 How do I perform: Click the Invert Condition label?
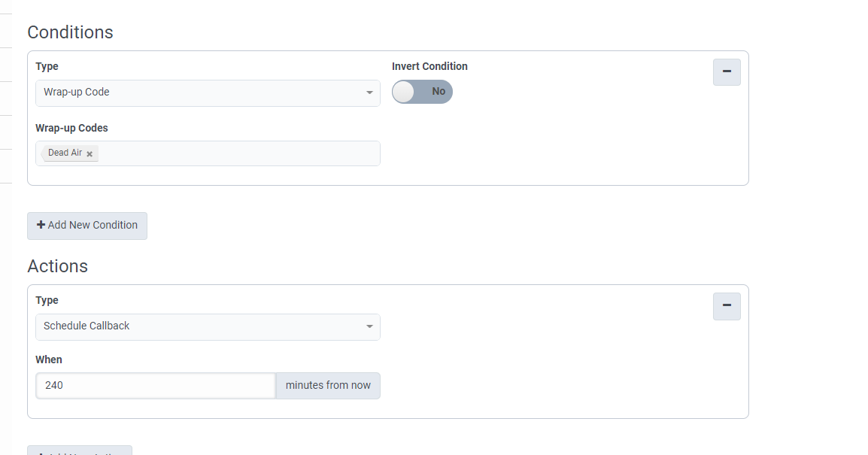point(429,66)
